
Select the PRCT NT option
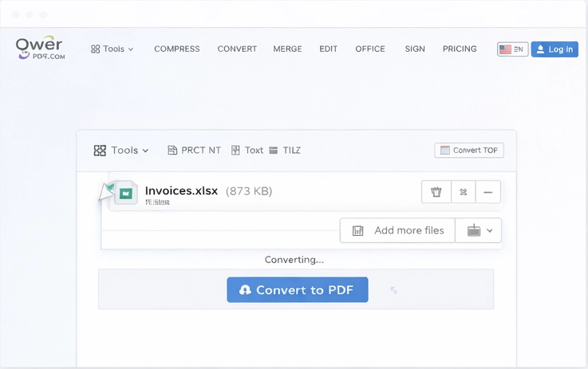point(194,150)
